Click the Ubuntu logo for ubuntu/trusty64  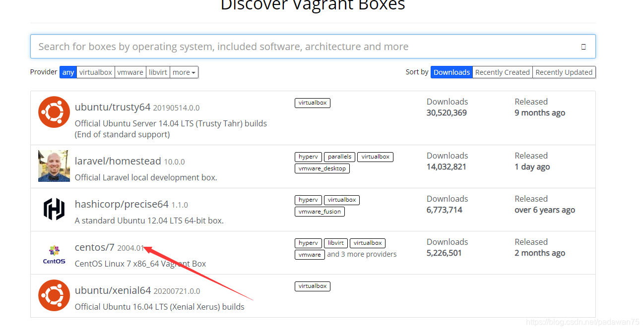[x=54, y=112]
